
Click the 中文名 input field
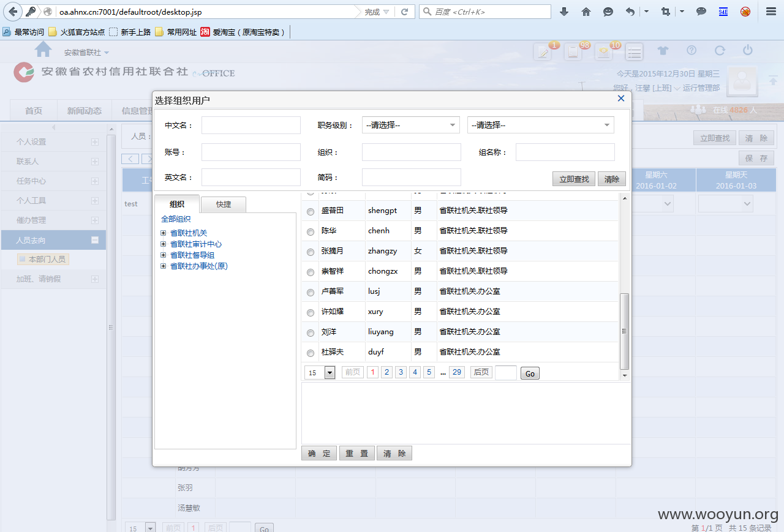(251, 125)
